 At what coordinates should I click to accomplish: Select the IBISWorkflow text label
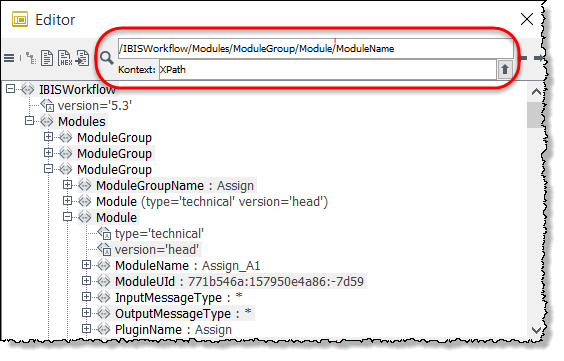(x=77, y=90)
